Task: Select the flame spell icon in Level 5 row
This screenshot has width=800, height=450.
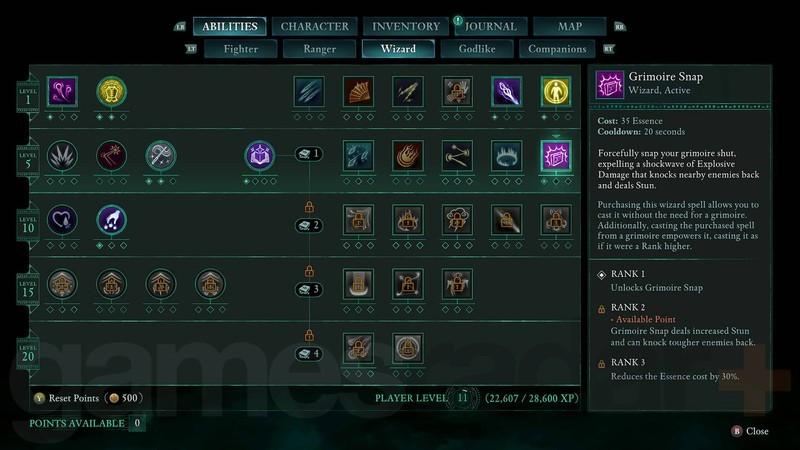Action: point(408,156)
